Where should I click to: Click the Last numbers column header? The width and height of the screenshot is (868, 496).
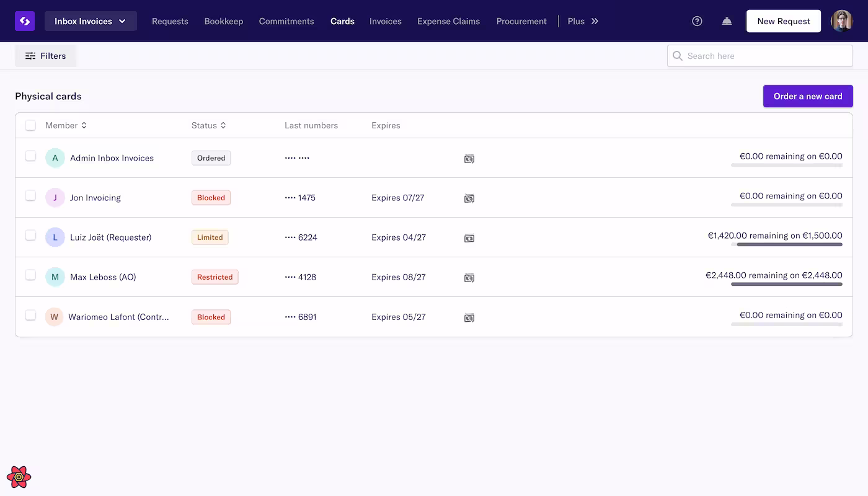[x=311, y=125]
